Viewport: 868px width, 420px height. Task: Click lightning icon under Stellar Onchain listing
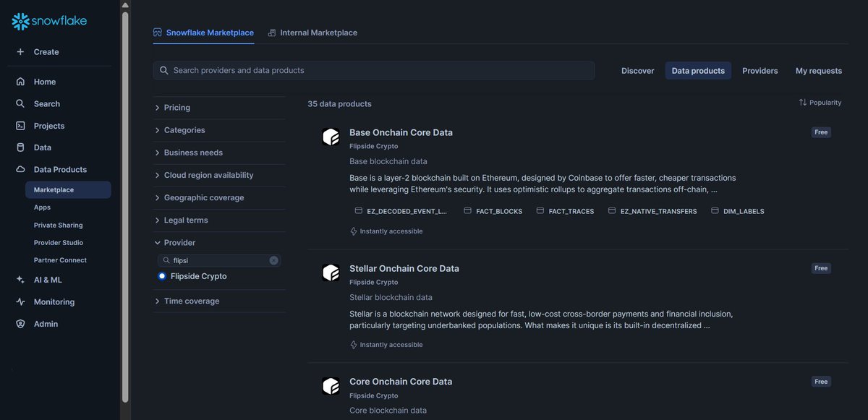[354, 345]
